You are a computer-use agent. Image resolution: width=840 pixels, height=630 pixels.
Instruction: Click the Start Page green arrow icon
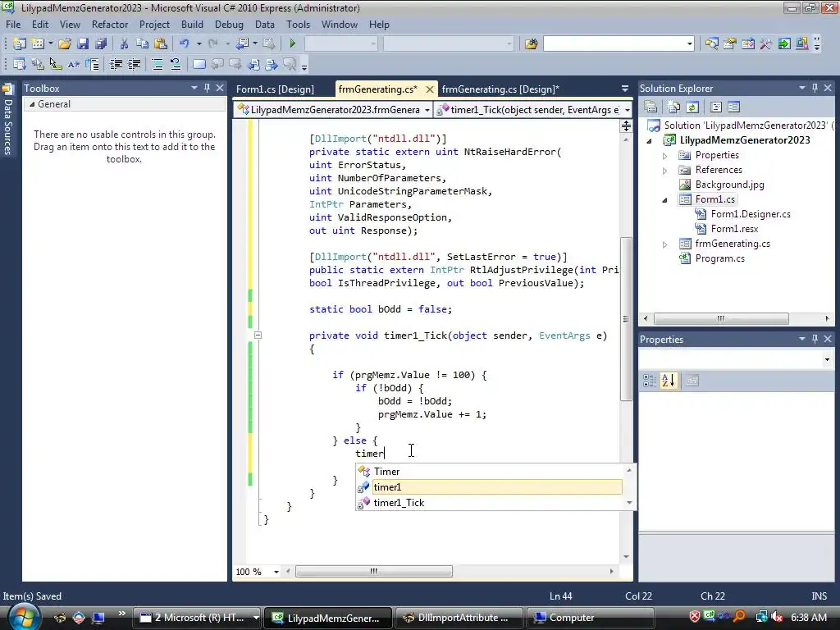(x=784, y=43)
